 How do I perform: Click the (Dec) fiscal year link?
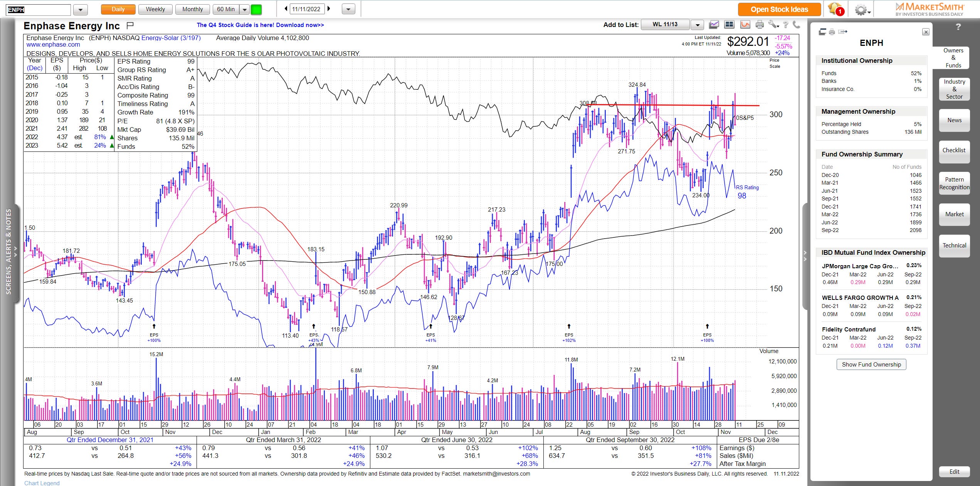click(x=35, y=68)
